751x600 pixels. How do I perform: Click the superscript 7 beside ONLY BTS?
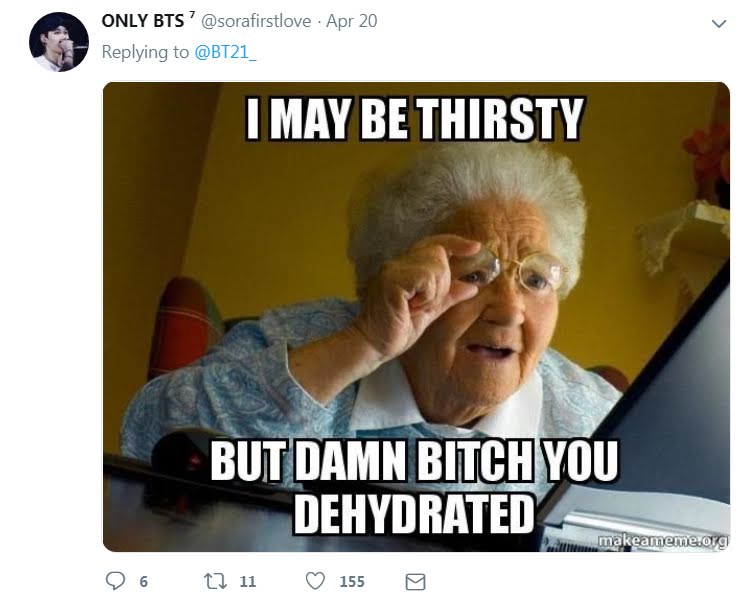(192, 15)
